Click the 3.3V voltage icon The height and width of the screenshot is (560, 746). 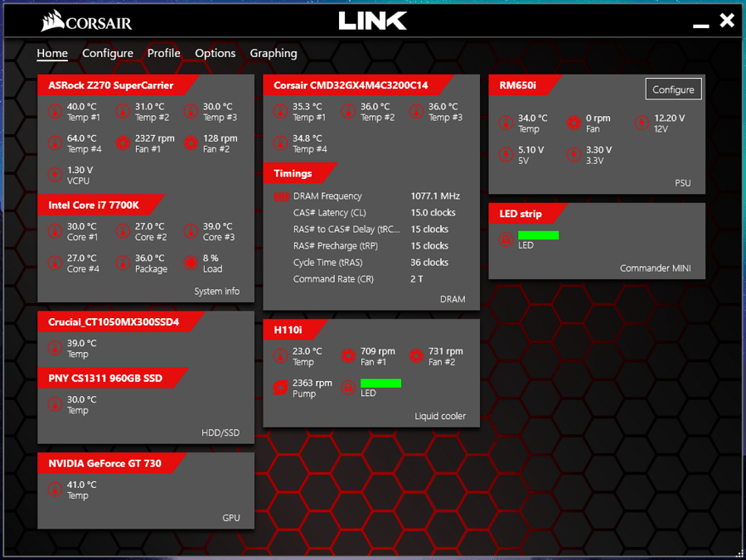tap(574, 155)
